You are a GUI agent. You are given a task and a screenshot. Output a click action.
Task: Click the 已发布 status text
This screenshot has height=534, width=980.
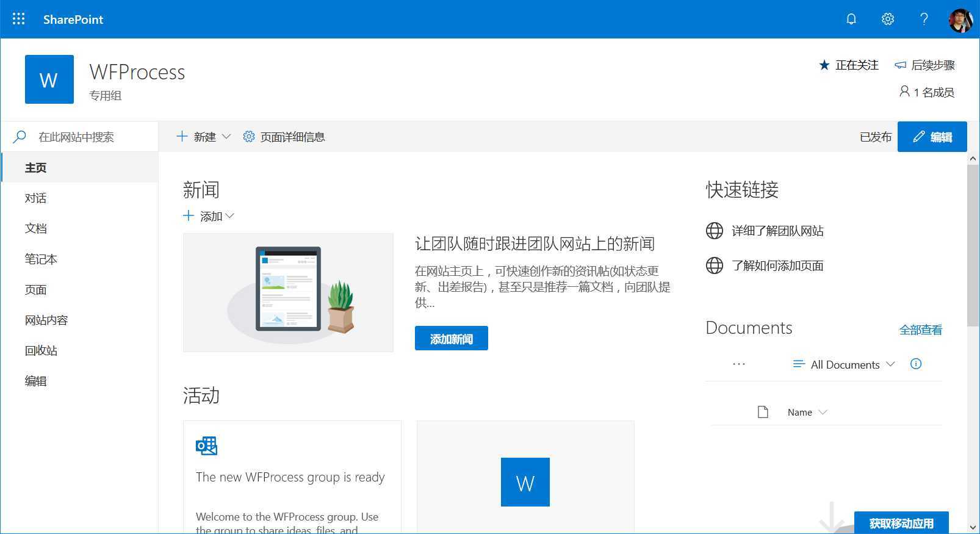(876, 137)
